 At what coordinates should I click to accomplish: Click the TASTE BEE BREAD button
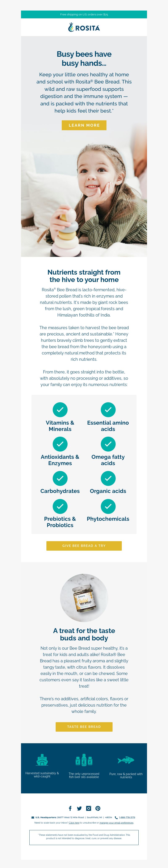[x=84, y=727]
